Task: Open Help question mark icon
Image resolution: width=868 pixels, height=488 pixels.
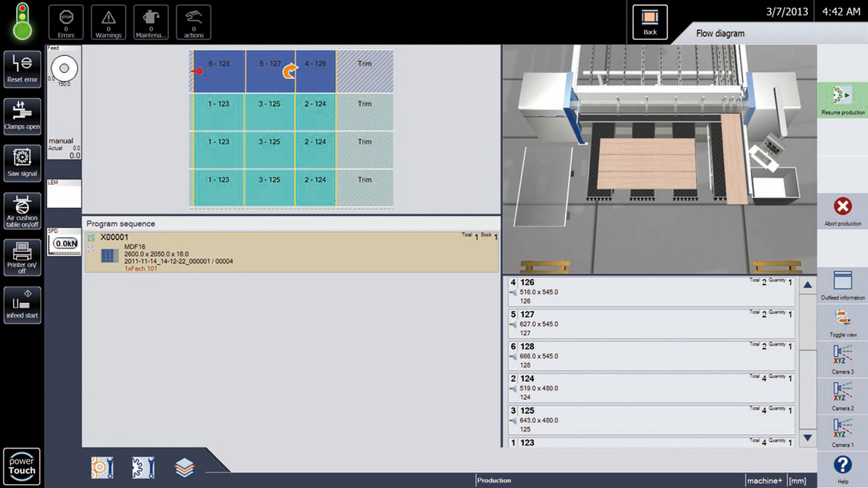Action: [x=843, y=469]
